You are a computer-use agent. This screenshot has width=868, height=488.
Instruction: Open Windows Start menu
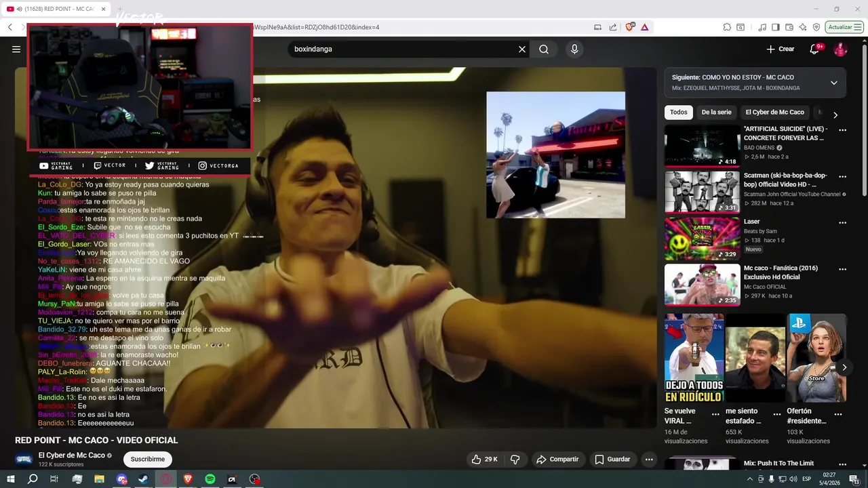click(10, 479)
